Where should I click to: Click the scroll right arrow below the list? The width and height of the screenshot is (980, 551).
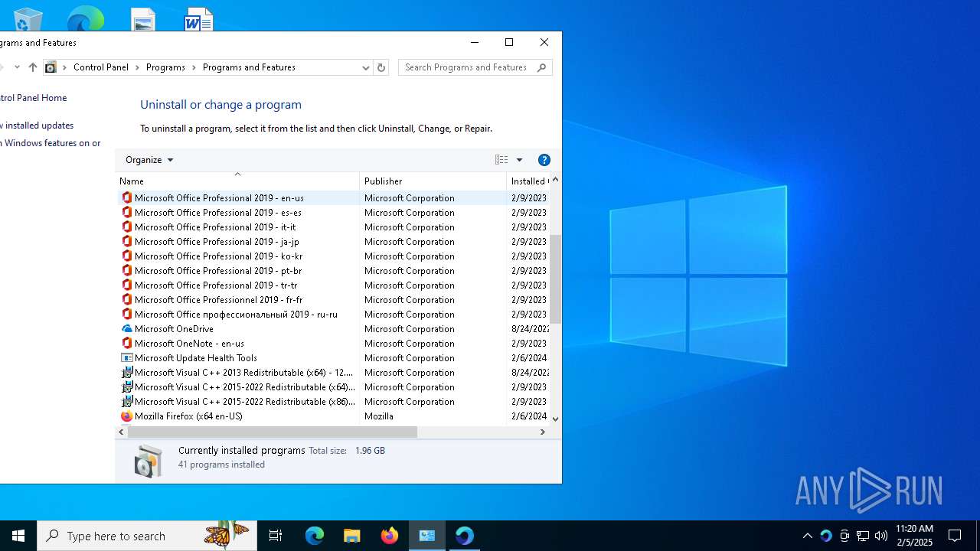[543, 432]
